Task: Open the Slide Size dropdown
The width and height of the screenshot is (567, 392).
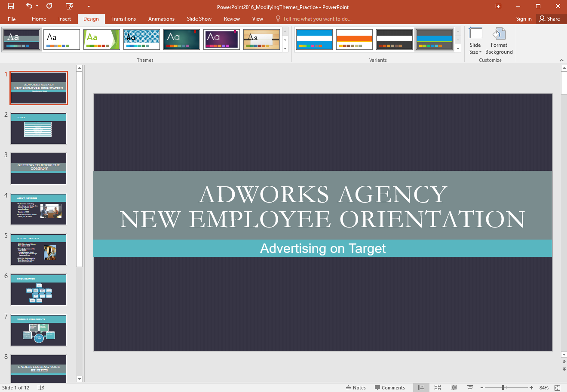Action: click(x=475, y=41)
